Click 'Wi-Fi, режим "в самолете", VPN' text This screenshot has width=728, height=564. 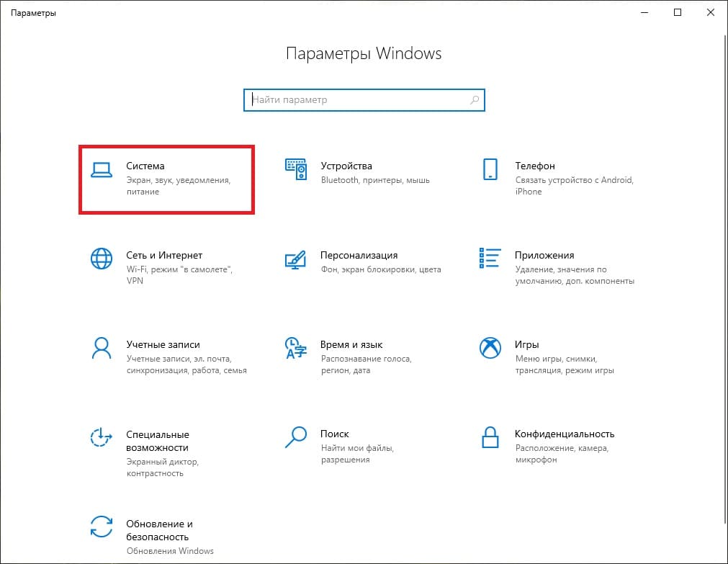179,275
